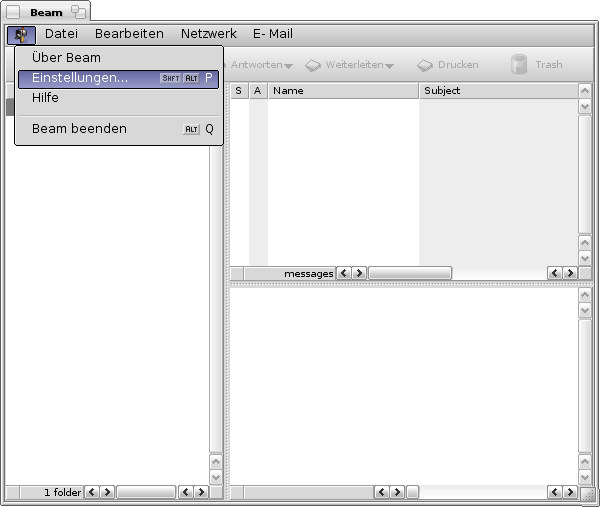Screen dimensions: 600x507
Task: Open the E-Mail menu
Action: pyautogui.click(x=272, y=34)
